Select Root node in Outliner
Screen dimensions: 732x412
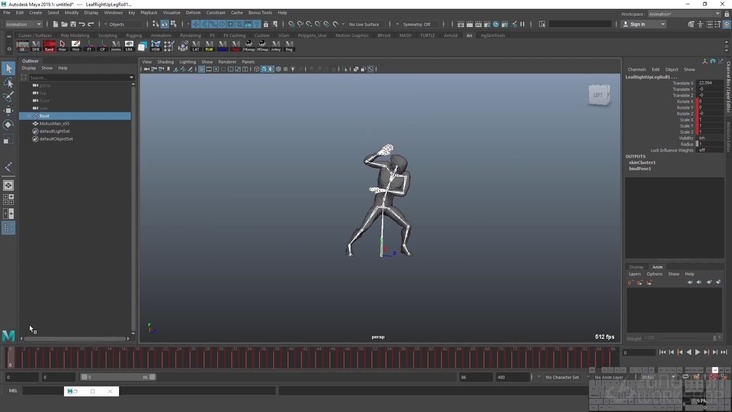point(44,116)
